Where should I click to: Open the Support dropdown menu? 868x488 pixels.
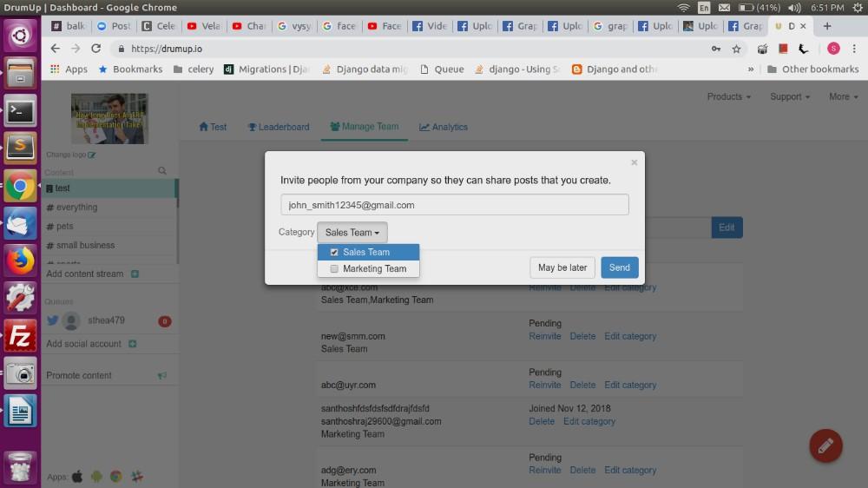tap(790, 96)
